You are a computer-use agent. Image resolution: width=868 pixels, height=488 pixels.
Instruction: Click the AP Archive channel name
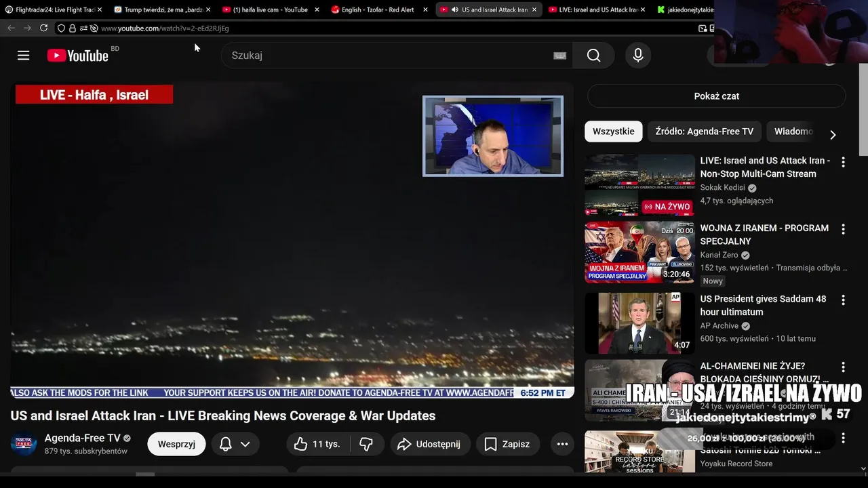coord(719,325)
